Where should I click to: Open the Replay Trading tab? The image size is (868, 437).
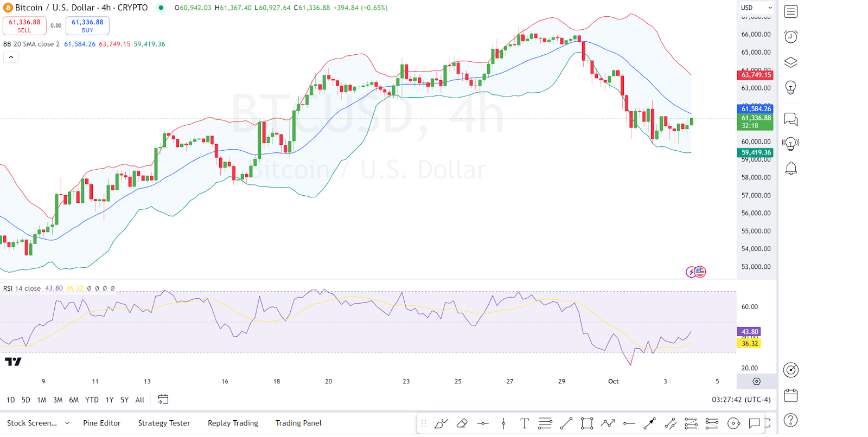(x=233, y=423)
